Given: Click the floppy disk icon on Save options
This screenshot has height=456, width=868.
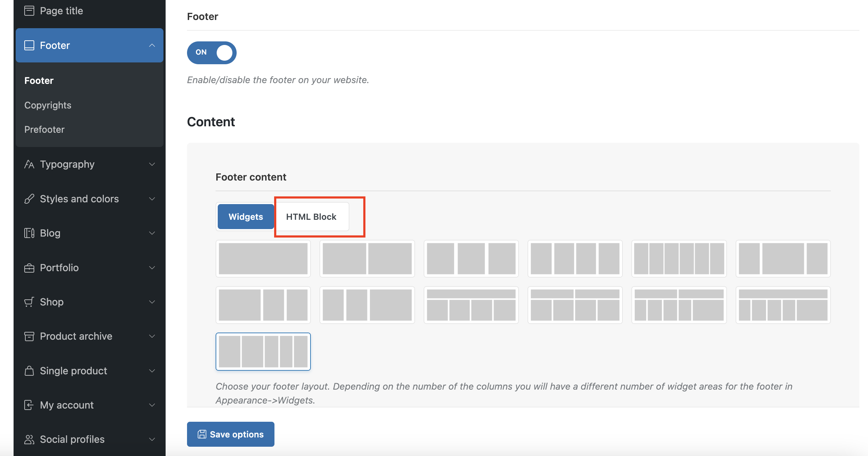Looking at the screenshot, I should 202,434.
